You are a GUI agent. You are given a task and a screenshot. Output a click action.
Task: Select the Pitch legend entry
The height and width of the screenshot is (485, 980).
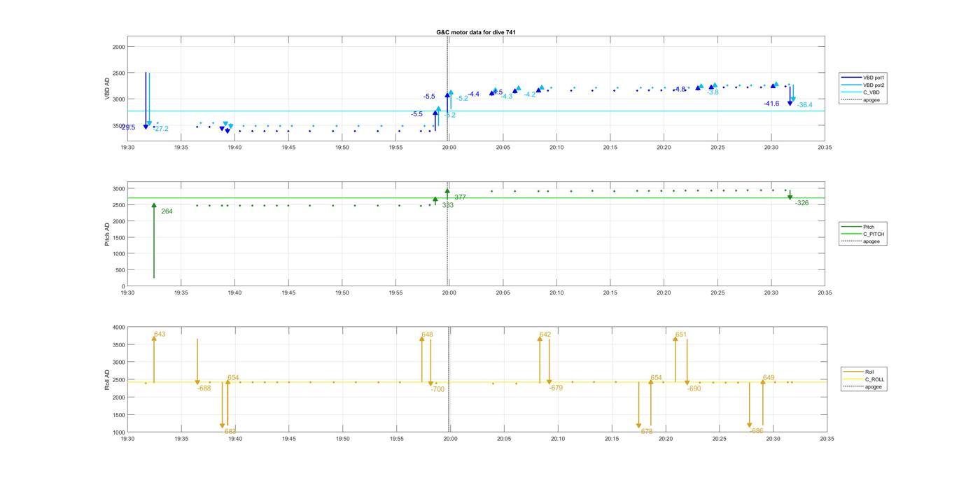pos(858,227)
